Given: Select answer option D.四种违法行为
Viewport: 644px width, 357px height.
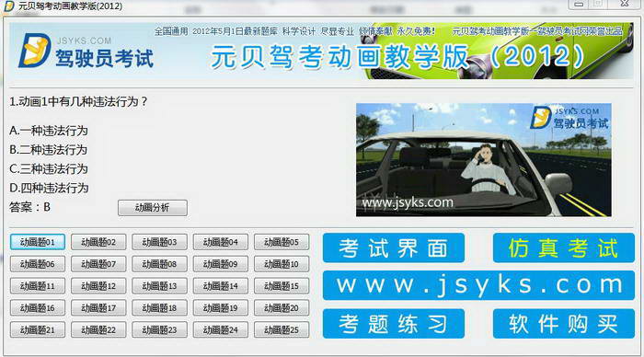Looking at the screenshot, I should click(x=49, y=188).
